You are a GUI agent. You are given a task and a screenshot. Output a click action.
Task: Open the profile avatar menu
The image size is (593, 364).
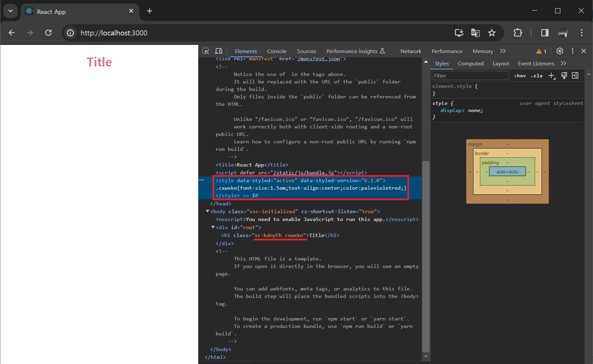pyautogui.click(x=563, y=33)
